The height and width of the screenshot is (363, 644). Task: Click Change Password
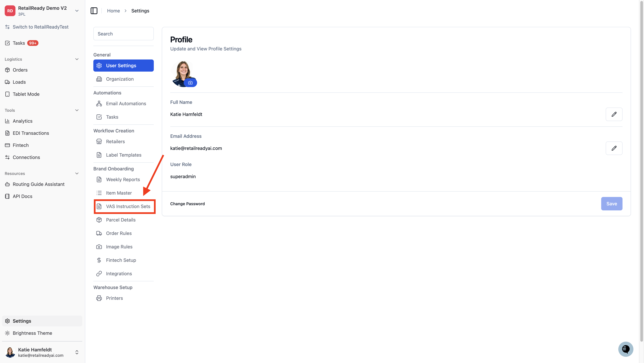pos(187,204)
